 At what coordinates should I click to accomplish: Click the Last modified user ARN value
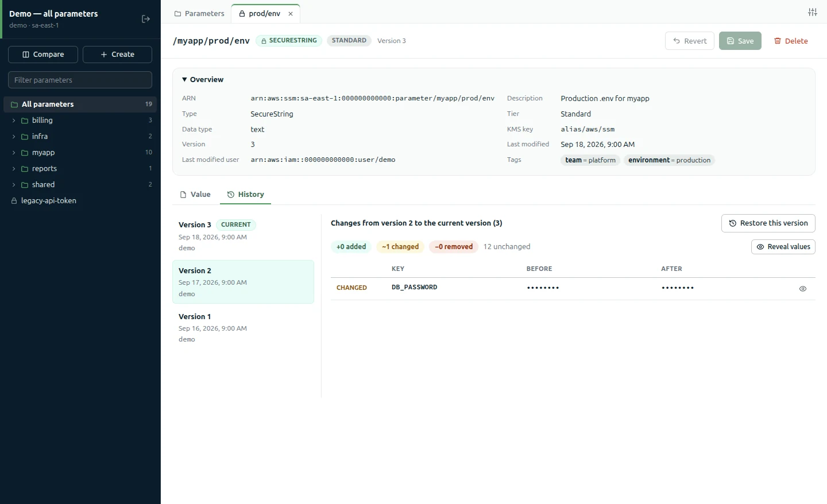[x=323, y=160]
